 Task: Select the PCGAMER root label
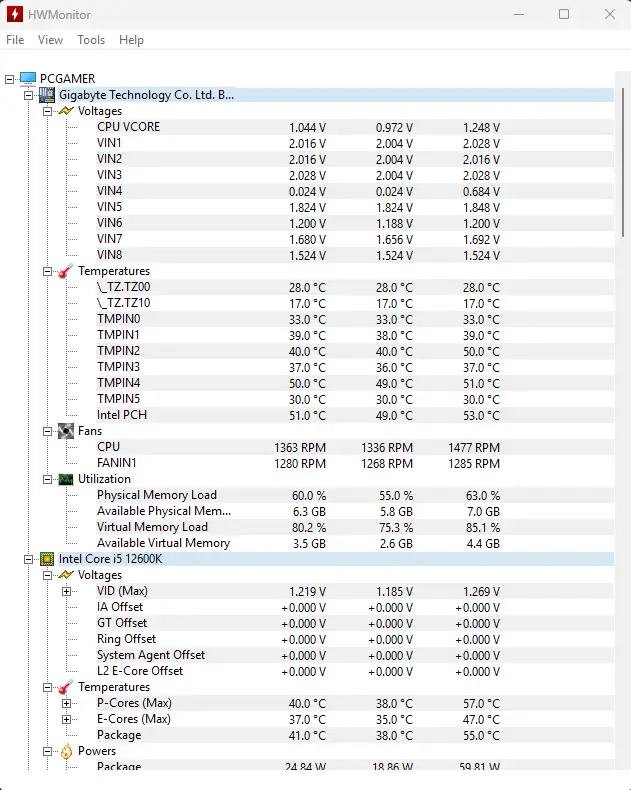click(x=68, y=79)
